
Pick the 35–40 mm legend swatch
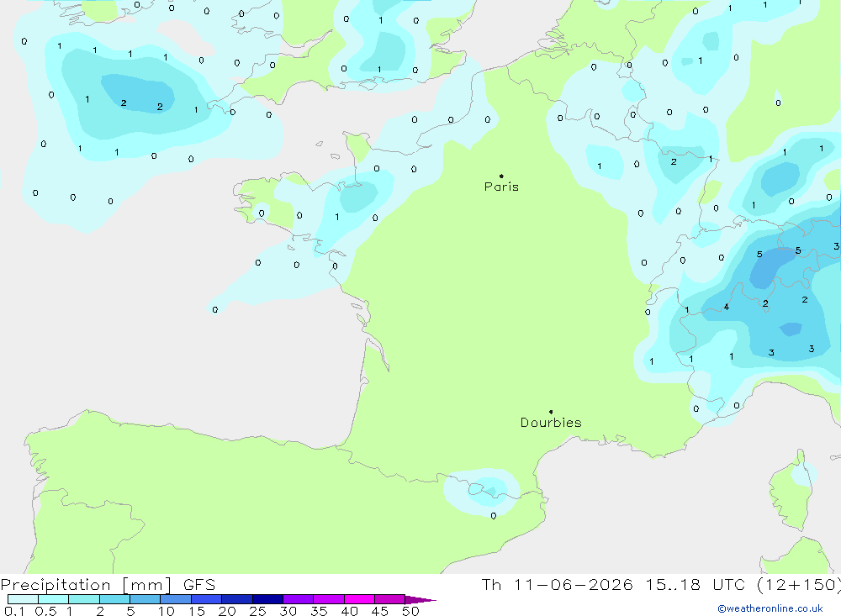point(329,599)
